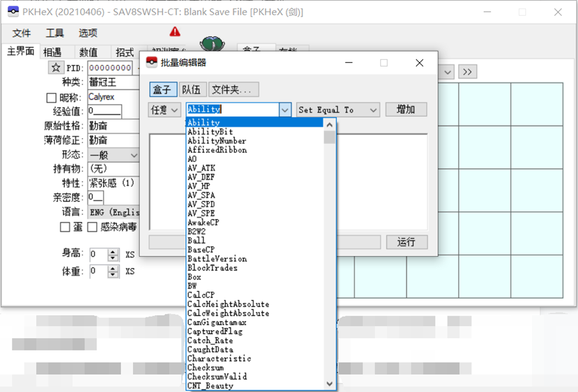This screenshot has width=578, height=392.
Task: Minimize the batch editor window
Action: (x=349, y=63)
